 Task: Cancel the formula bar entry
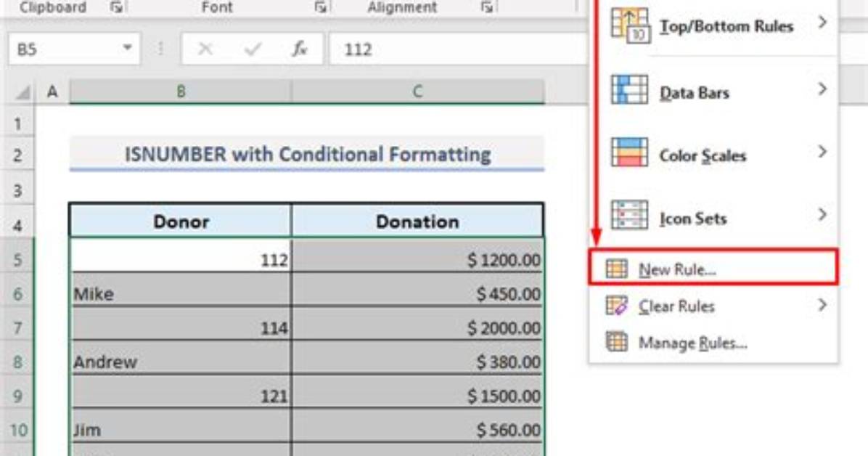205,49
